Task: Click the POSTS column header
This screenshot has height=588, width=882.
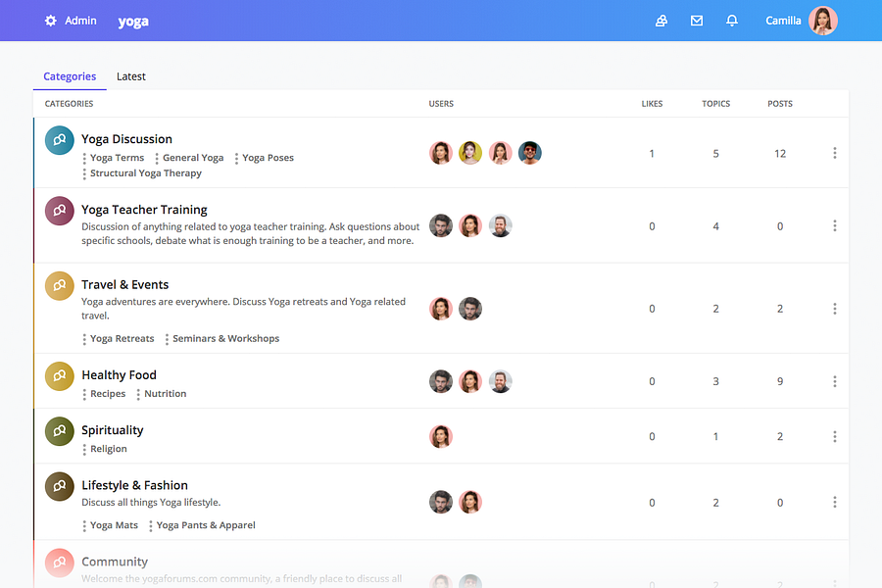Action: coord(780,104)
